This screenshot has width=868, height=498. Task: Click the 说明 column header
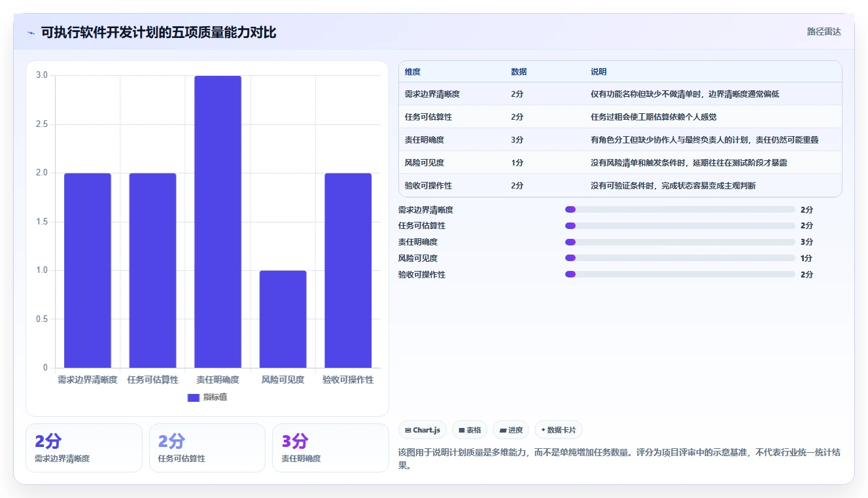pos(599,71)
